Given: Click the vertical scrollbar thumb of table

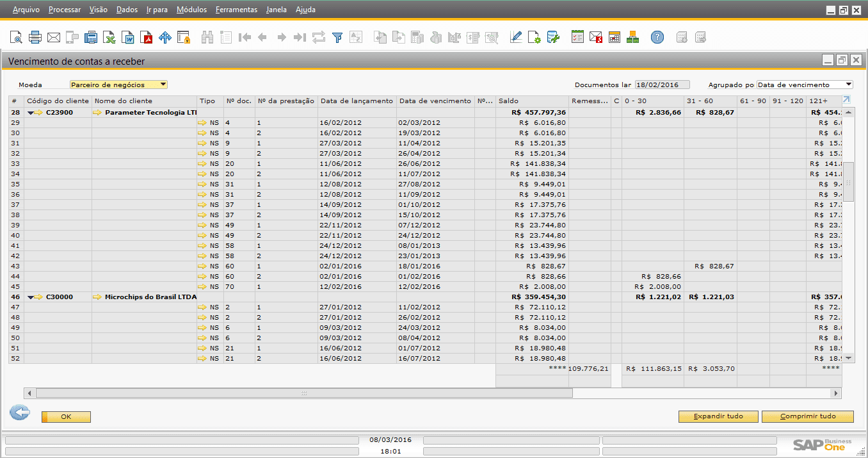Looking at the screenshot, I should coord(848,181).
